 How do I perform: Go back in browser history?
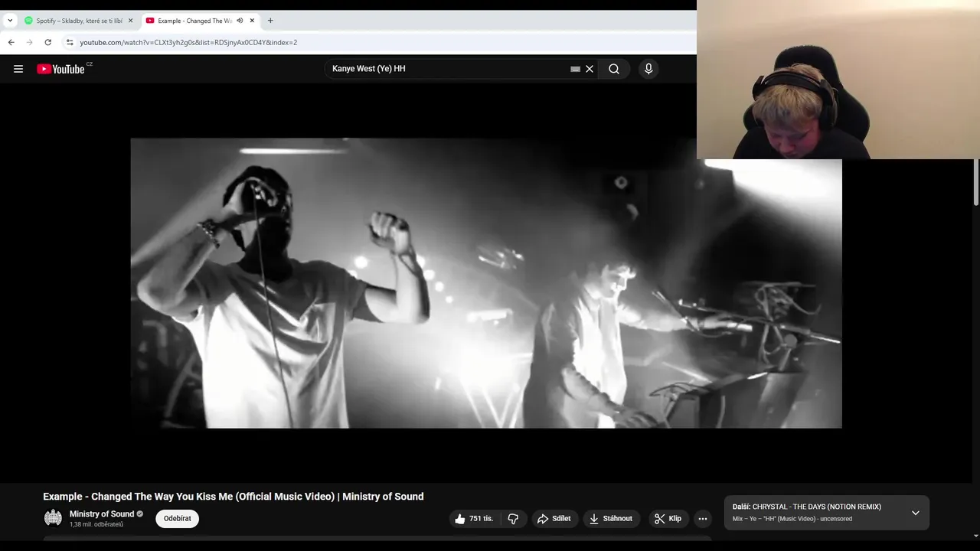[11, 42]
